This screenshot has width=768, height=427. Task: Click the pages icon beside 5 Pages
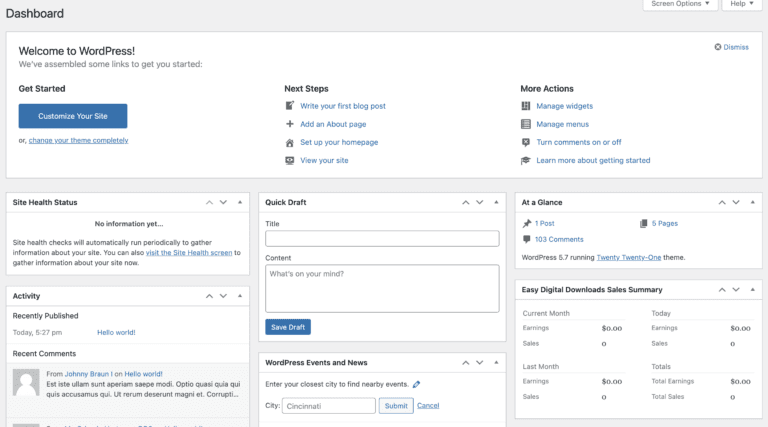tap(644, 223)
